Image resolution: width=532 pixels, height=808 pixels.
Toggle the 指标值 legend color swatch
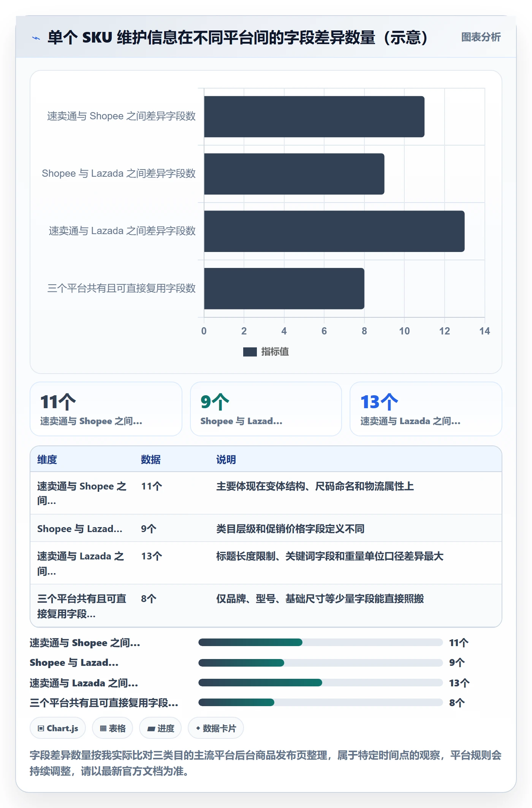coord(250,352)
